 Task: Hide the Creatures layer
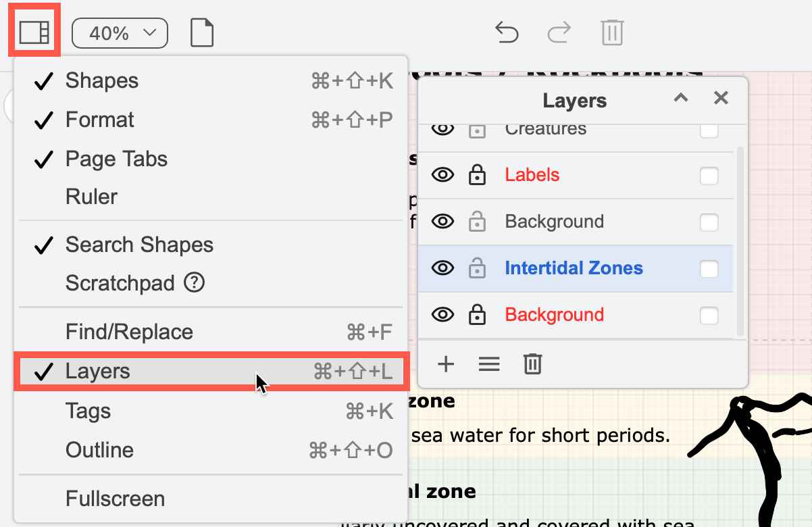point(442,128)
